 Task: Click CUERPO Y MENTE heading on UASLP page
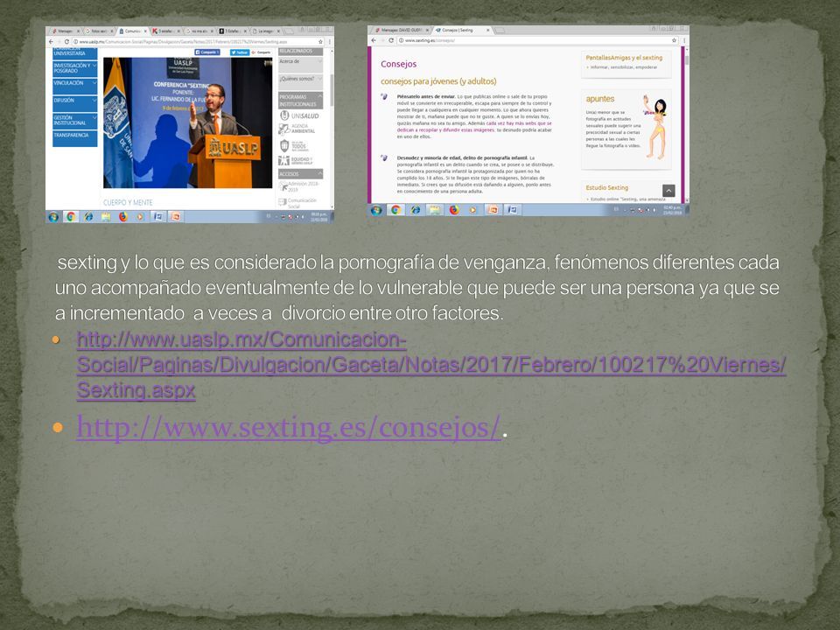128,202
